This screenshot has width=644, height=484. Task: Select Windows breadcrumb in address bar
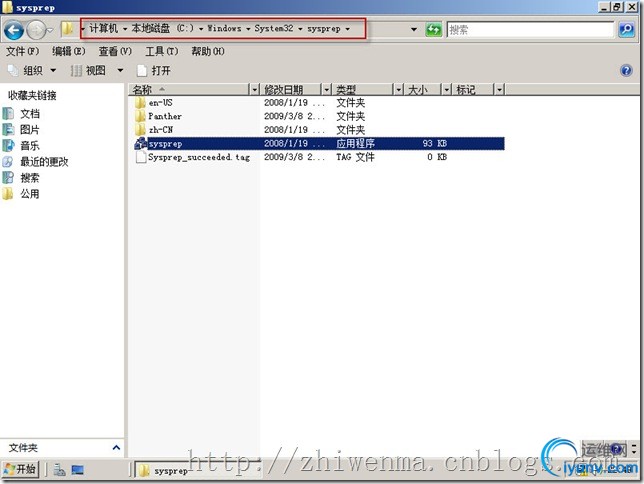(x=224, y=28)
